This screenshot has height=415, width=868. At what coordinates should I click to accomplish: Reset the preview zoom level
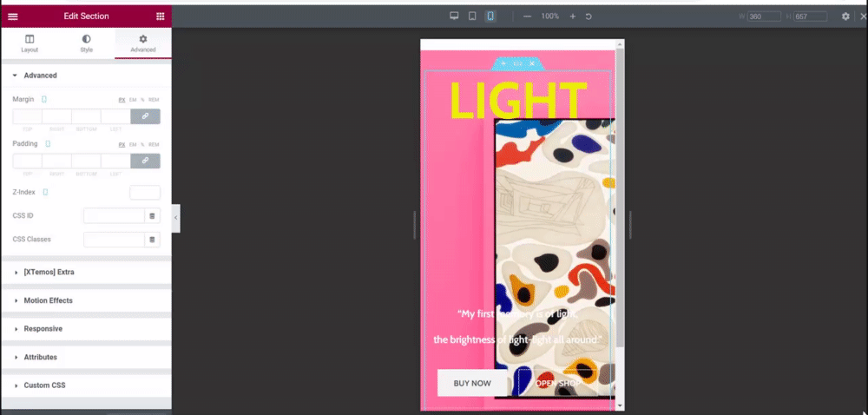pos(589,16)
